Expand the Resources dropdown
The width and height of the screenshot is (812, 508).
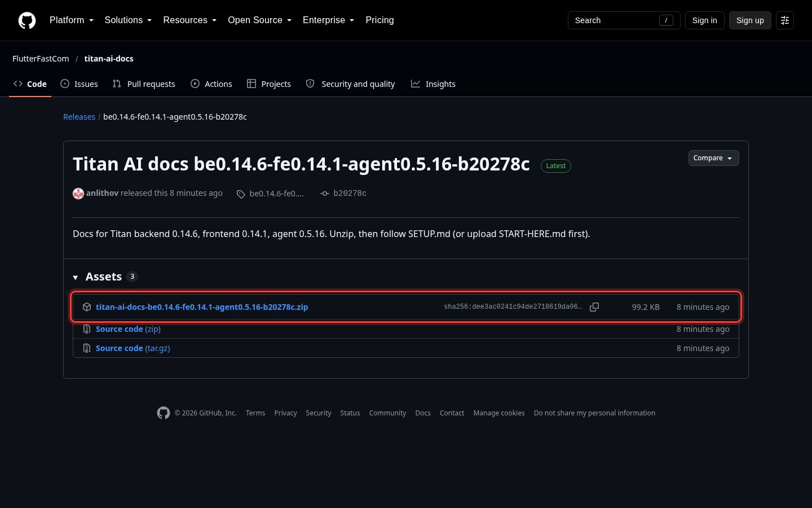(x=189, y=20)
